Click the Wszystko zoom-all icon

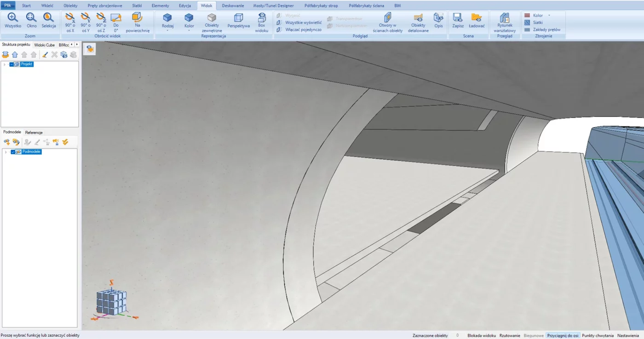(13, 18)
